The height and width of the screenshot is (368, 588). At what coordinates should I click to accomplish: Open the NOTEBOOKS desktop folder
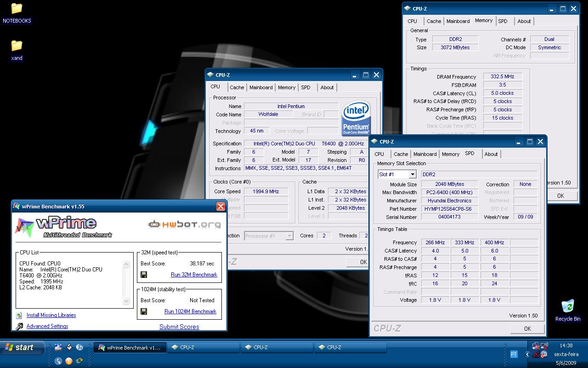pos(17,13)
